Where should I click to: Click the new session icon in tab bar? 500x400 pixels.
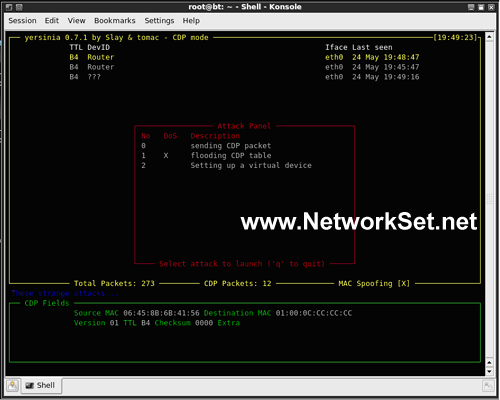13,386
